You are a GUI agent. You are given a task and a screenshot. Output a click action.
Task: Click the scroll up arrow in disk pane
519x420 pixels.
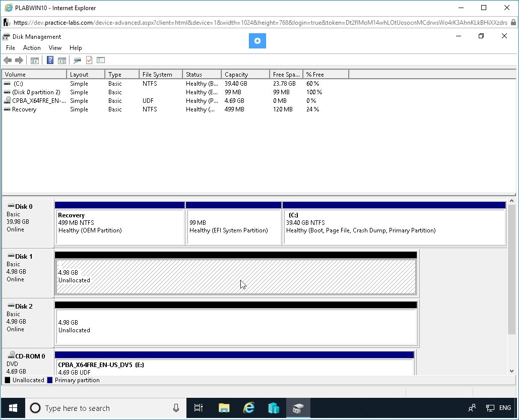coord(512,201)
